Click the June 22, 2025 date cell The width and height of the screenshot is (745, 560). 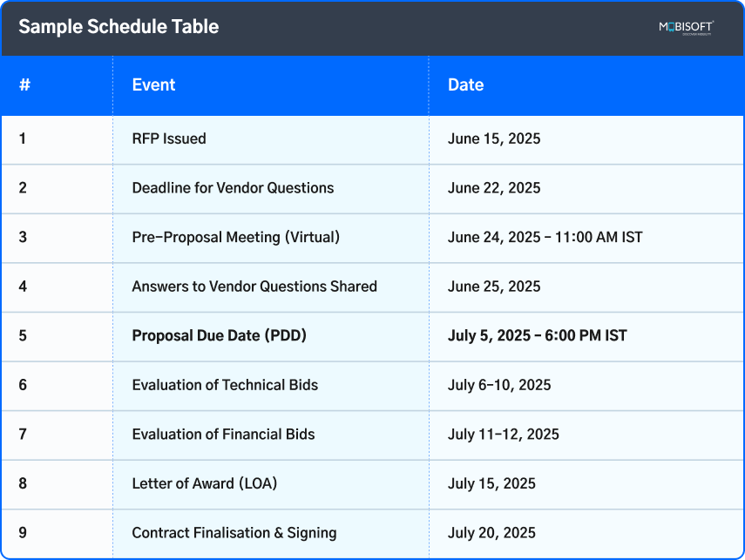(494, 188)
